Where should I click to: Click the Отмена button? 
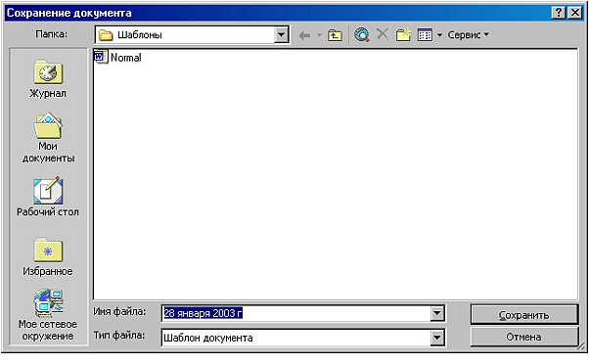(524, 337)
